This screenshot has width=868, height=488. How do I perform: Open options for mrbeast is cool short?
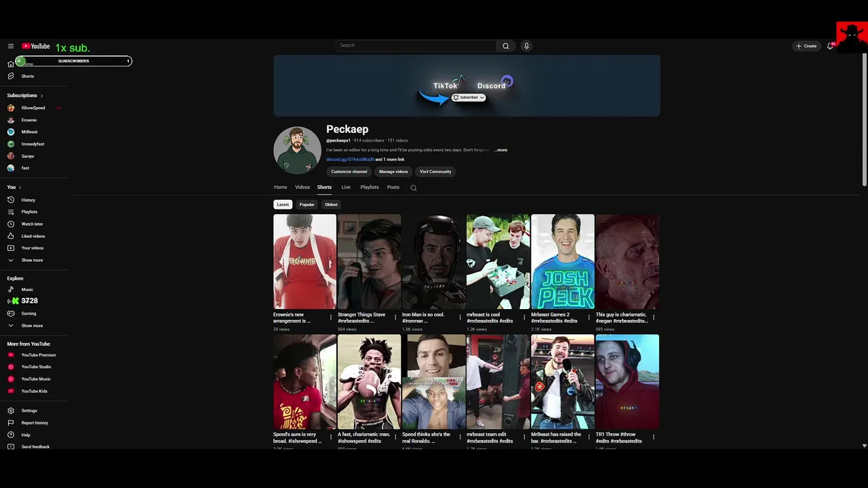click(524, 317)
